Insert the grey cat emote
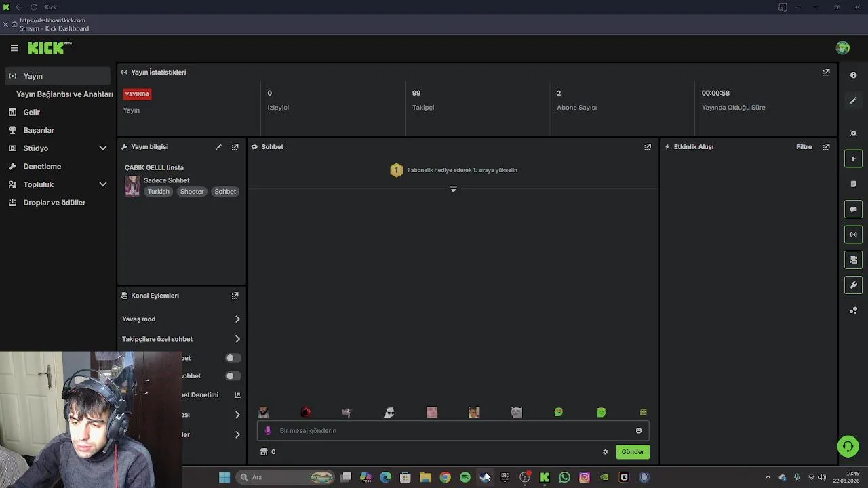This screenshot has height=488, width=868. [x=517, y=412]
